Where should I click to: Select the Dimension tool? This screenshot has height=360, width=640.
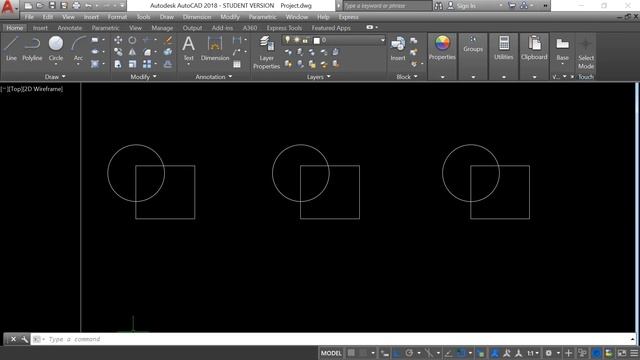(x=215, y=48)
